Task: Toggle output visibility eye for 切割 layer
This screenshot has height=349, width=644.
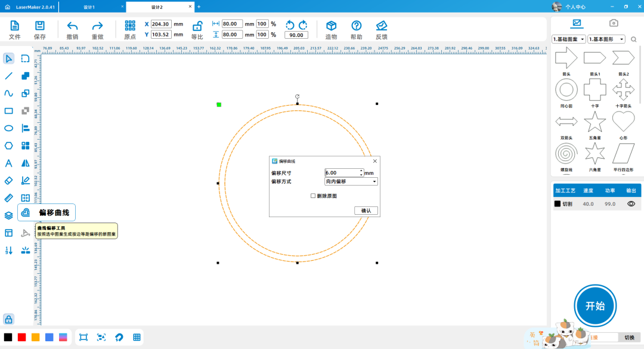Action: [x=631, y=204]
